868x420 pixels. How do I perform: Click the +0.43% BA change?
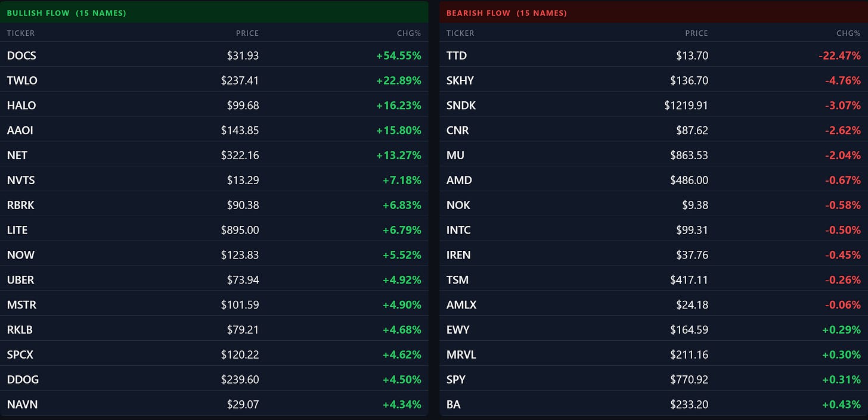tap(841, 405)
